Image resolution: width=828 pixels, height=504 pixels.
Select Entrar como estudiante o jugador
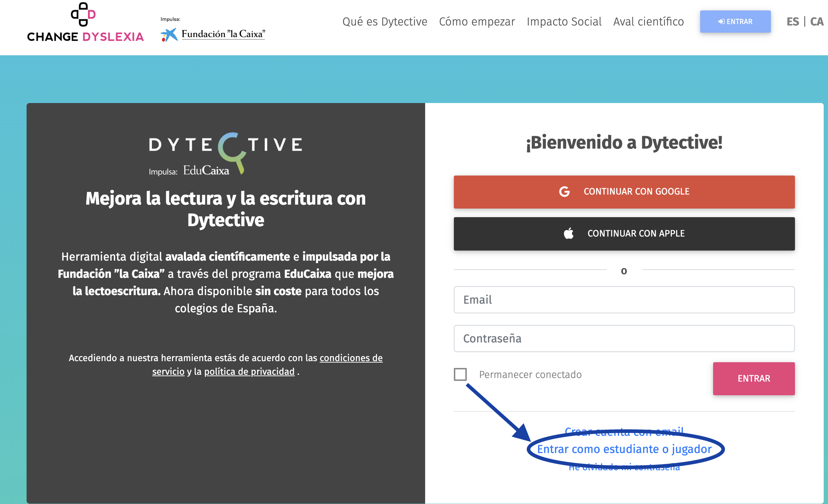(624, 449)
